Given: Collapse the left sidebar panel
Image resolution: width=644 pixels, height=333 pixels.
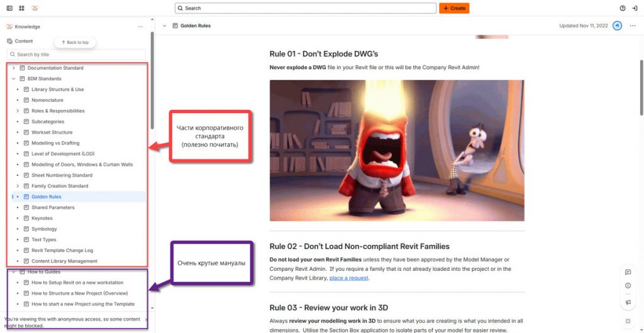Looking at the screenshot, I should (9, 8).
